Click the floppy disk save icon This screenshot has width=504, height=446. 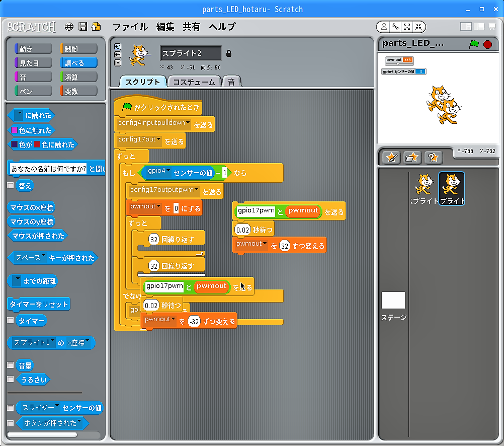83,27
